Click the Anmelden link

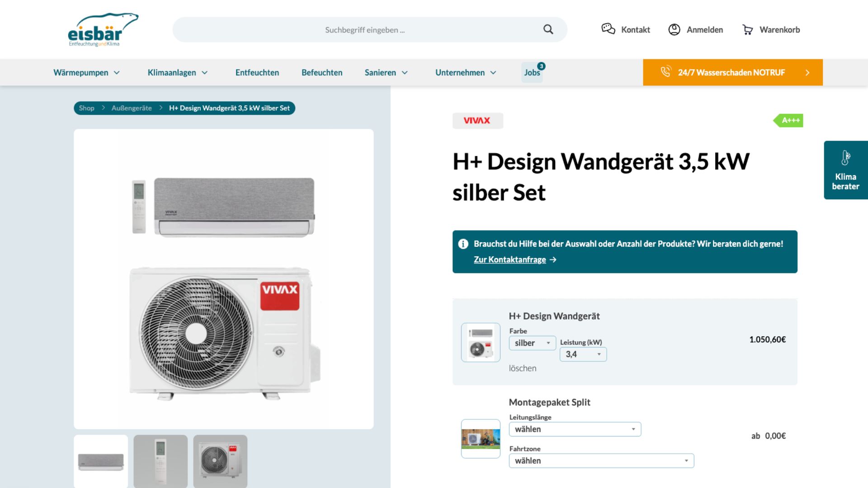(x=705, y=30)
